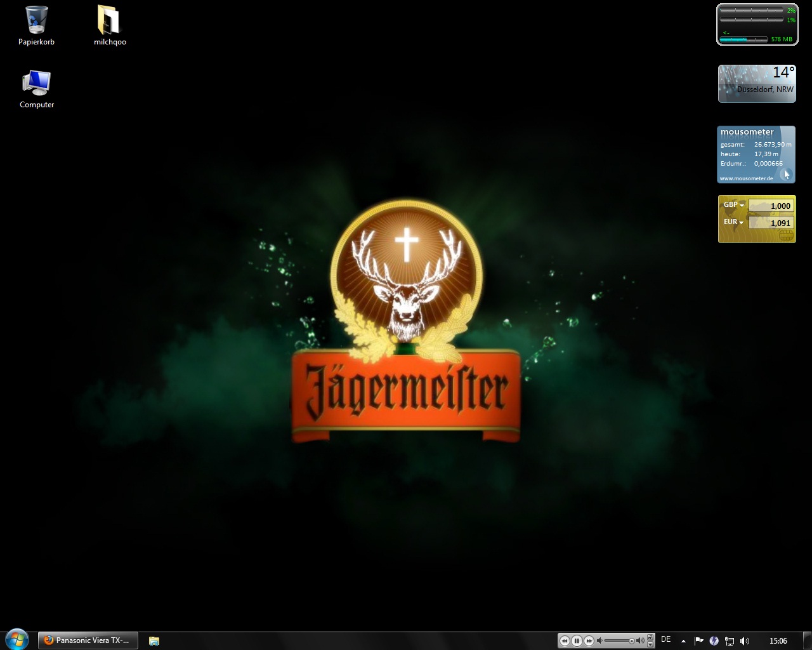Click the 14° temperature in weather gadget
The width and height of the screenshot is (812, 650).
point(783,72)
